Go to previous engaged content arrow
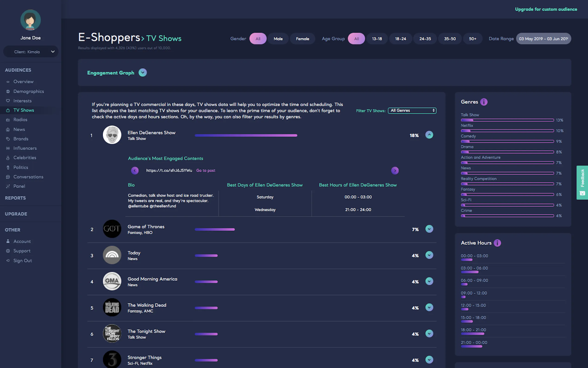Screen dimensions: 588x368 (x=135, y=170)
